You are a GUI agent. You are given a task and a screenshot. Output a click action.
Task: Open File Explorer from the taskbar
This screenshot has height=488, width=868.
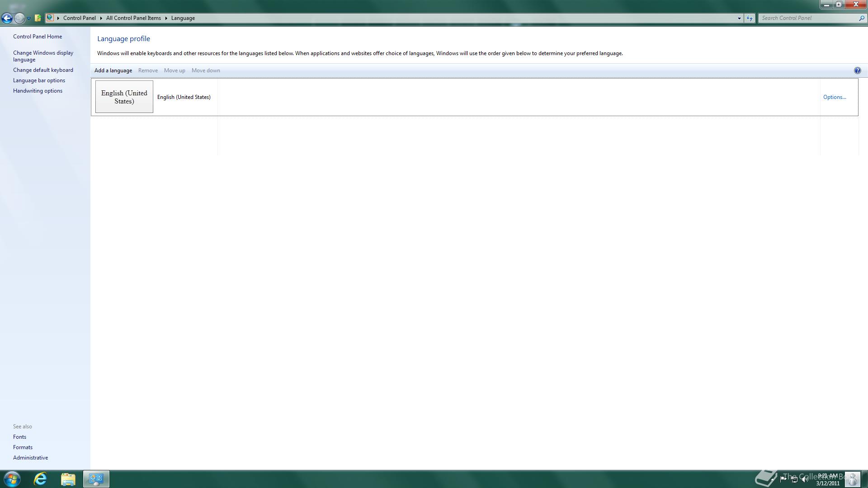pos(68,479)
